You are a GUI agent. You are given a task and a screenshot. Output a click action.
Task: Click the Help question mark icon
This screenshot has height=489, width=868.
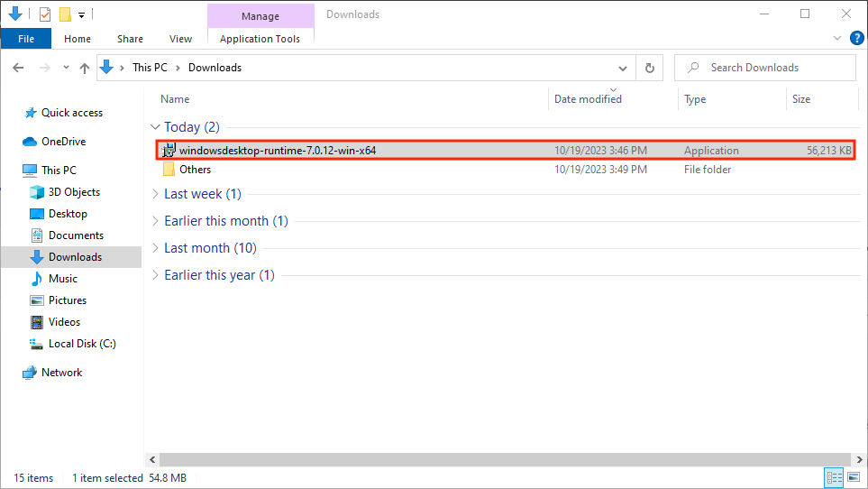tap(856, 38)
